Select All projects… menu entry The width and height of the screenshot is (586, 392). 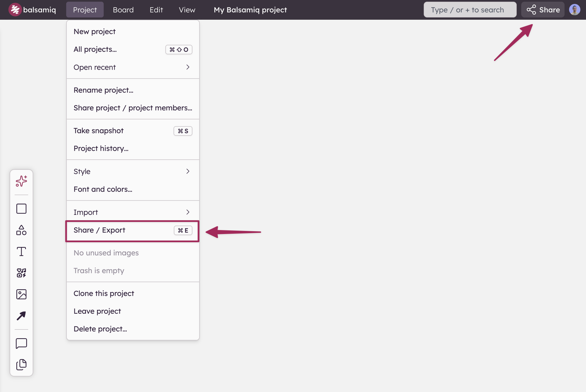133,49
